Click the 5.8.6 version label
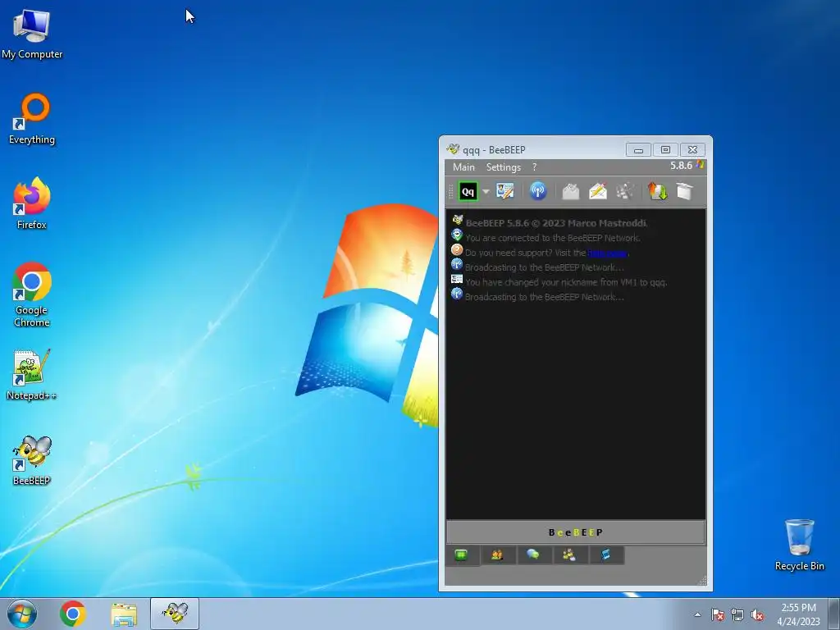840x630 pixels. pyautogui.click(x=681, y=166)
